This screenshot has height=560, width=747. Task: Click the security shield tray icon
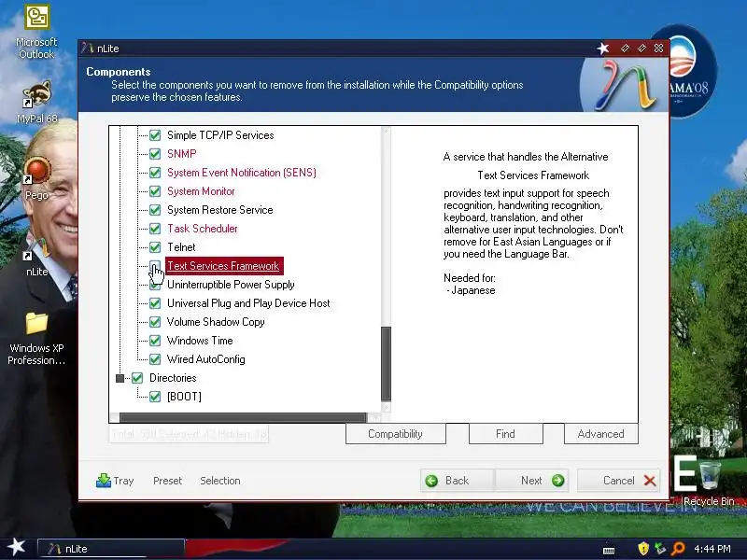point(643,549)
